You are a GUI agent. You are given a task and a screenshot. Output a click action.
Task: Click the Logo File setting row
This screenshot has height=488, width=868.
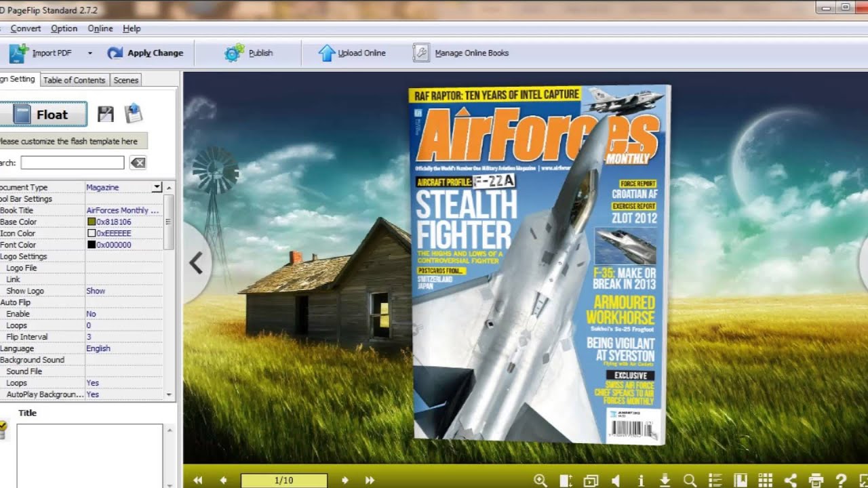81,268
